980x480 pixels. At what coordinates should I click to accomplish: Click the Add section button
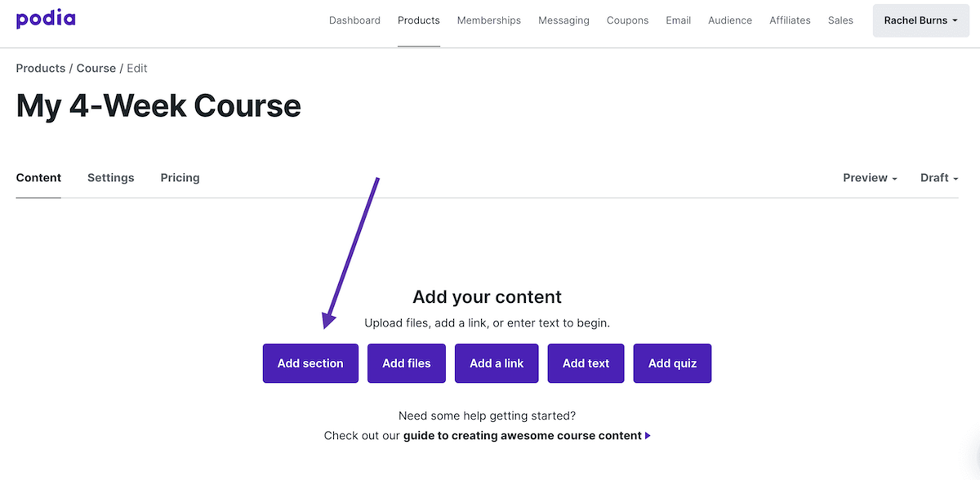310,362
